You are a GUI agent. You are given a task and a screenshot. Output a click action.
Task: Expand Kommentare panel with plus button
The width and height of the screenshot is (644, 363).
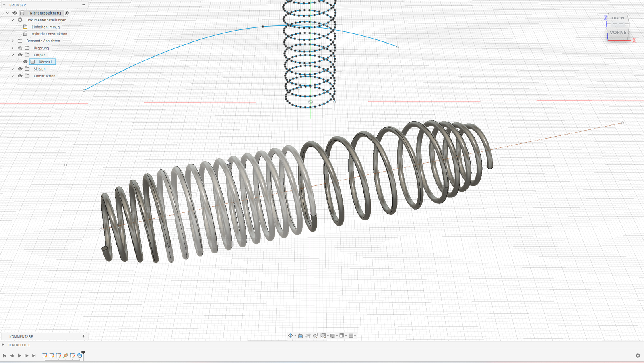tap(83, 336)
